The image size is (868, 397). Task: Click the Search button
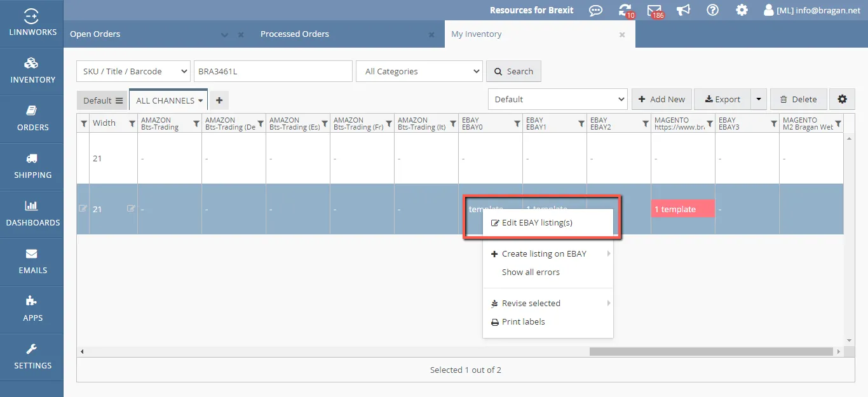click(513, 71)
